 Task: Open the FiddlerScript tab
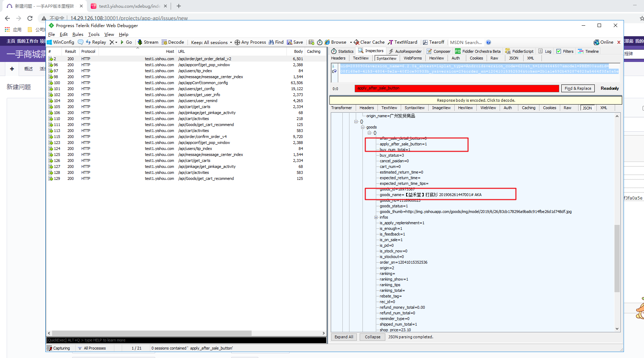(519, 51)
